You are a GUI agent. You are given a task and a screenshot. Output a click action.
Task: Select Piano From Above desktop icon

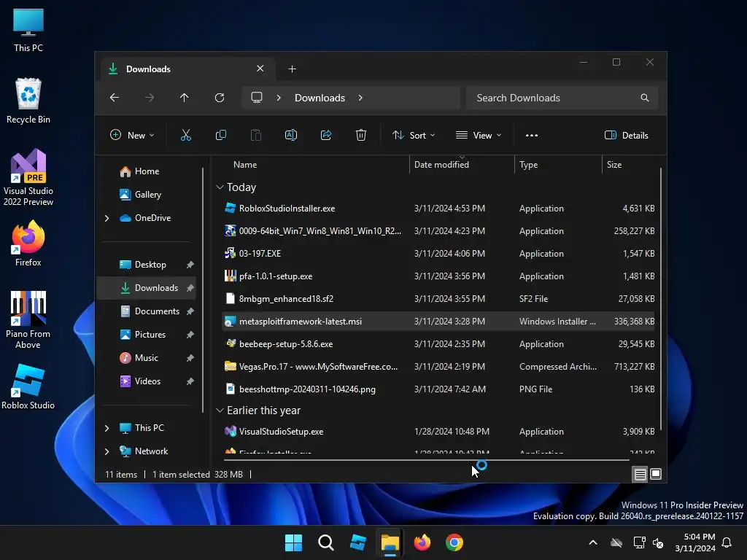(28, 320)
